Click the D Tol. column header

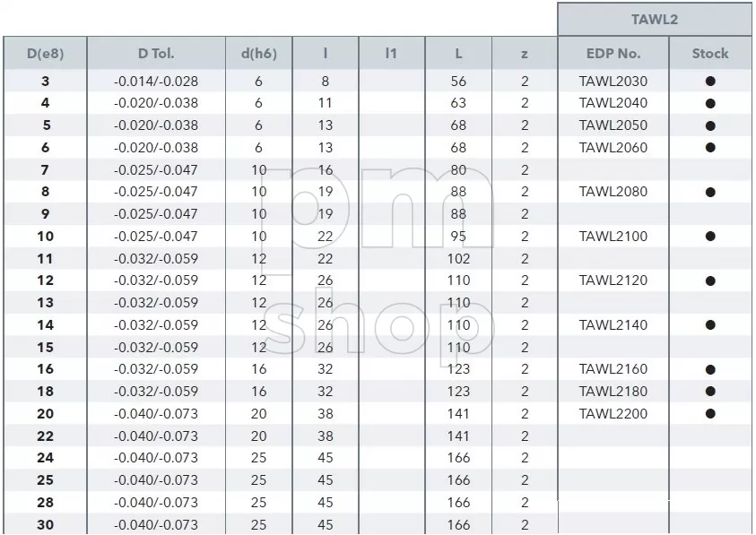click(156, 53)
